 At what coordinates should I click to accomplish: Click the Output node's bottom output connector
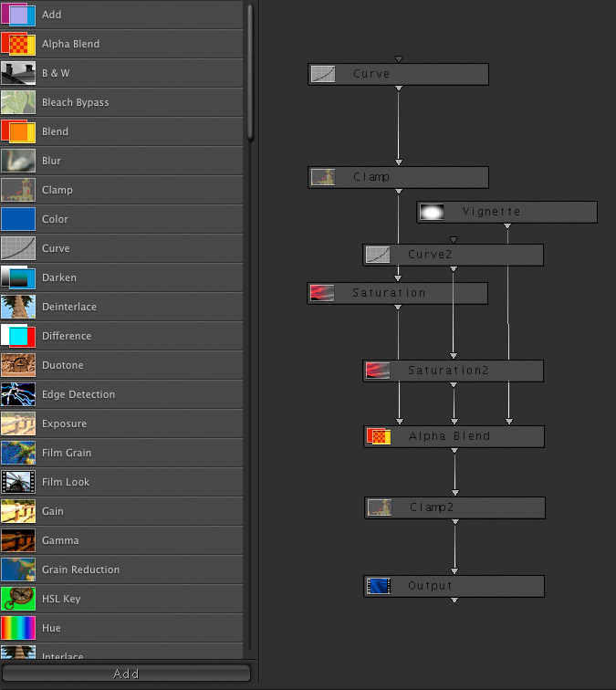coord(454,600)
